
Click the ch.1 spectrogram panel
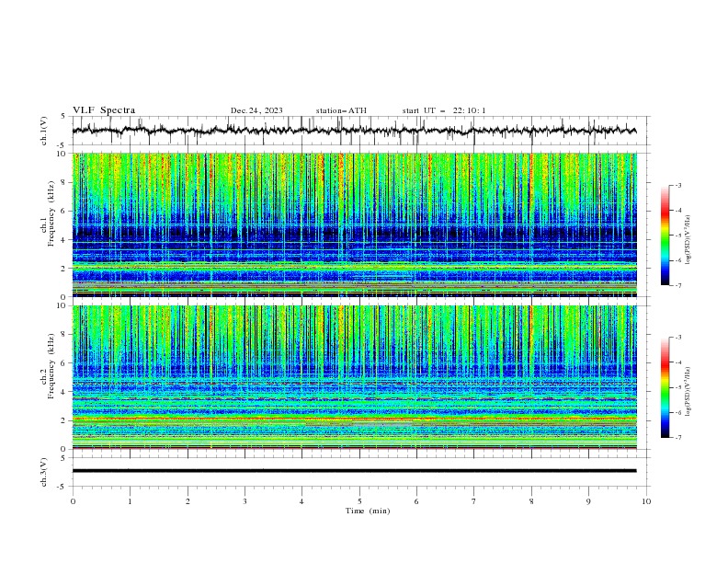(x=354, y=224)
